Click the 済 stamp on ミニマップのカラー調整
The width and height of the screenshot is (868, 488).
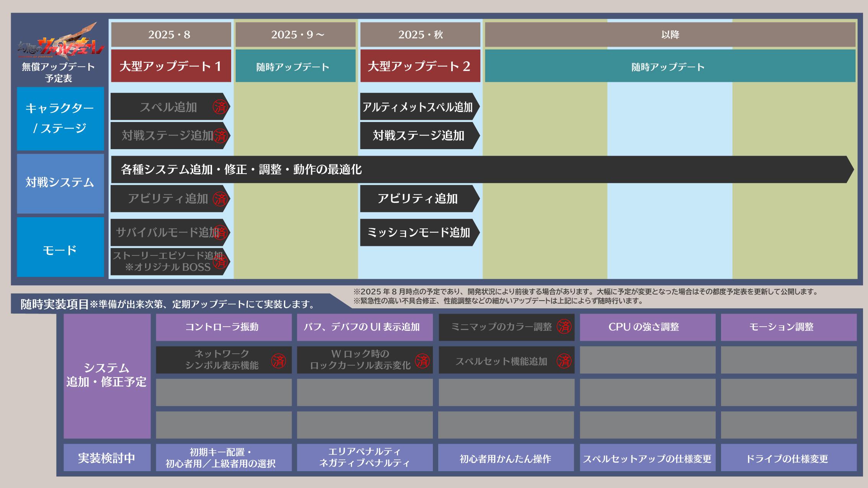pyautogui.click(x=564, y=327)
